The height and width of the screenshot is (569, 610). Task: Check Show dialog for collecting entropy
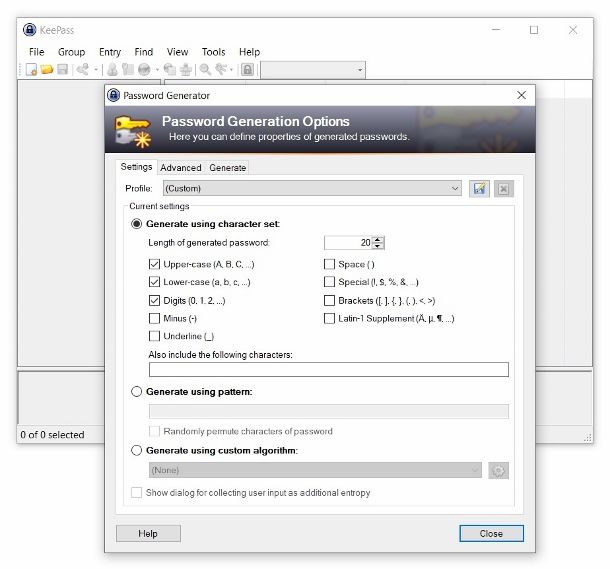[x=137, y=493]
